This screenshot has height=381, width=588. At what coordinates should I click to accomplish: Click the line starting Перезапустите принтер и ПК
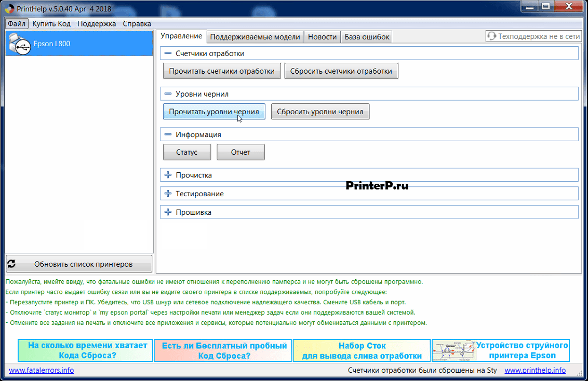(x=206, y=302)
